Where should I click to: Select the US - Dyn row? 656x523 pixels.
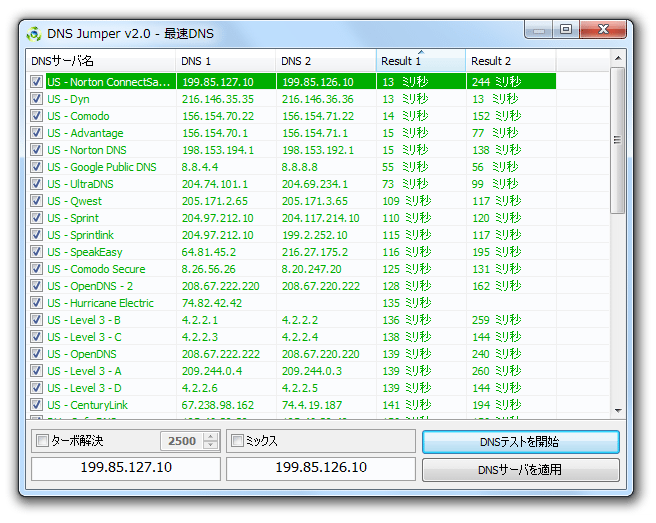(291, 99)
